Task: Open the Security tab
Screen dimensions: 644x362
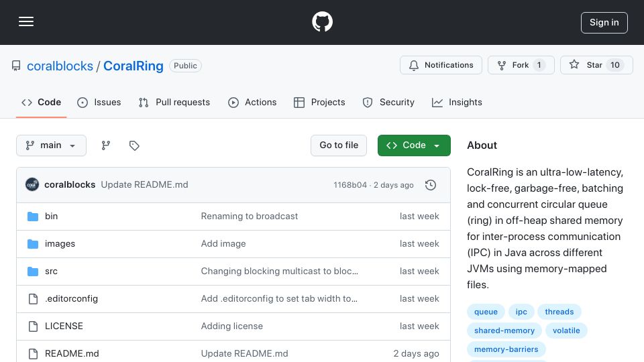Action: point(388,102)
